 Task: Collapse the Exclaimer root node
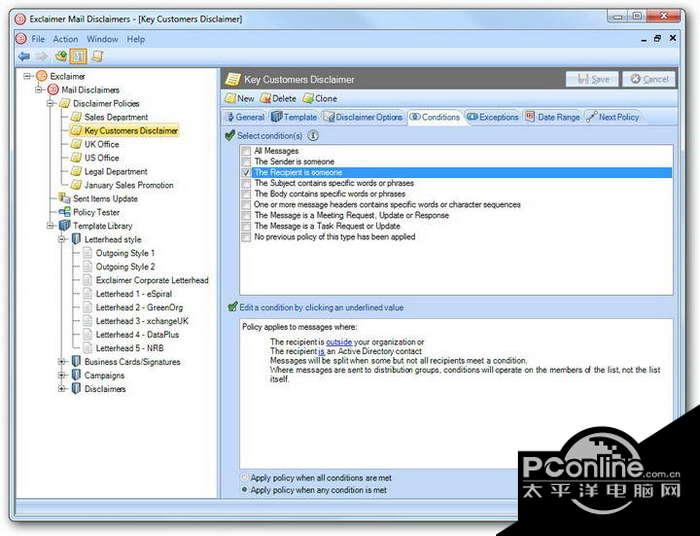[x=27, y=76]
